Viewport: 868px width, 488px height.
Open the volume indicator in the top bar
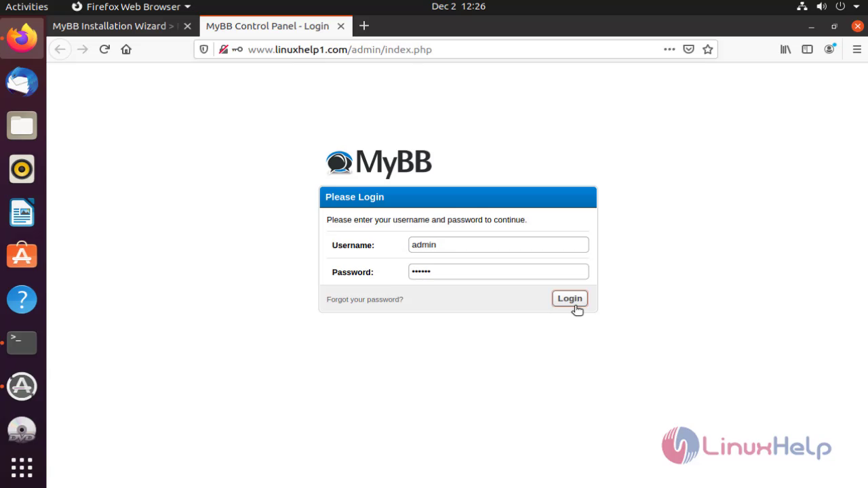[821, 7]
